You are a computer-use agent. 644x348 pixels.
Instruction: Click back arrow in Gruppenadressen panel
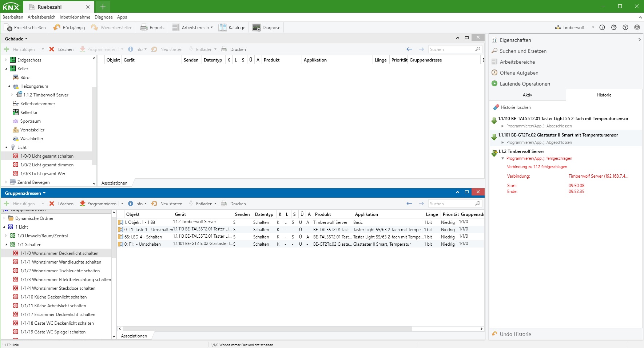(409, 203)
